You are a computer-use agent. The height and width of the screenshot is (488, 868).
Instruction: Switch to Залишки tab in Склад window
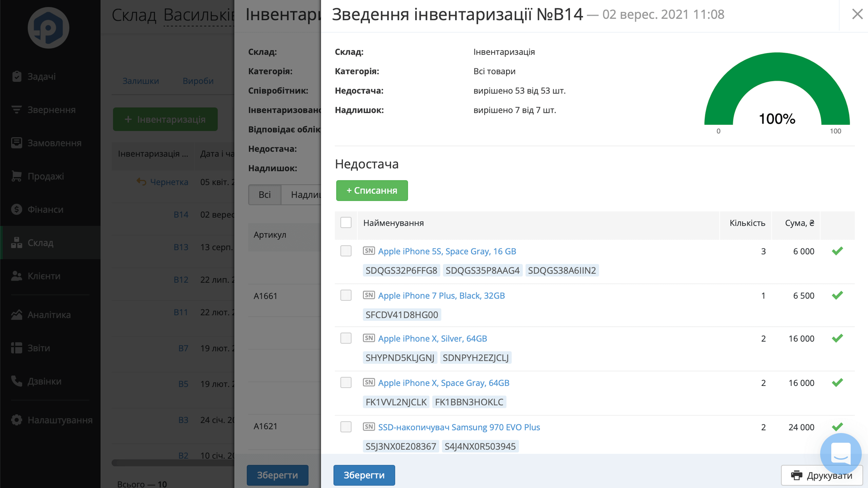pyautogui.click(x=141, y=81)
